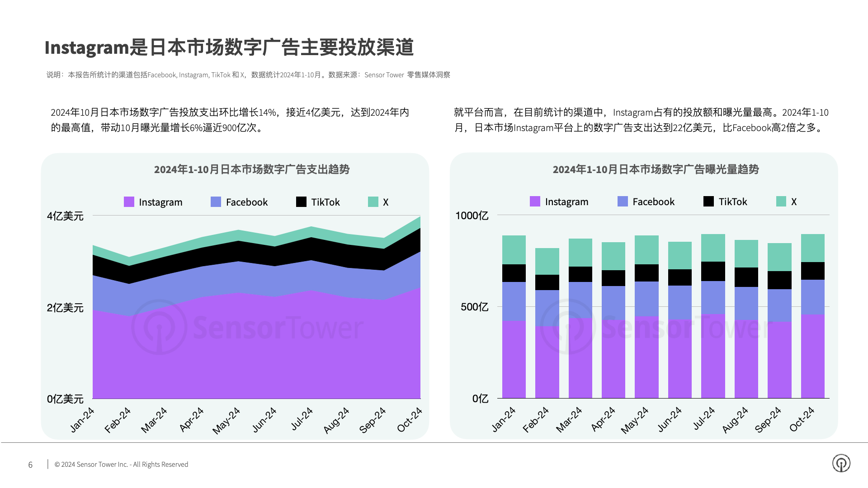Click the X teal swatch in left chart legend

coord(373,202)
